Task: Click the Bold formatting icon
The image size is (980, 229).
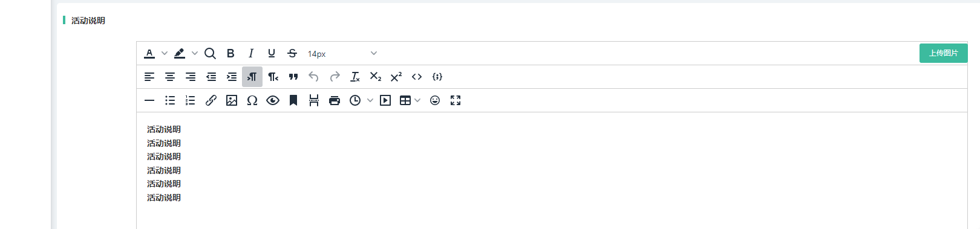Action: point(230,53)
